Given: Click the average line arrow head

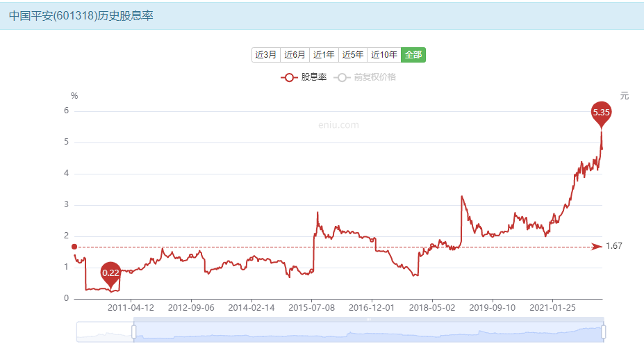Looking at the screenshot, I should (x=597, y=247).
